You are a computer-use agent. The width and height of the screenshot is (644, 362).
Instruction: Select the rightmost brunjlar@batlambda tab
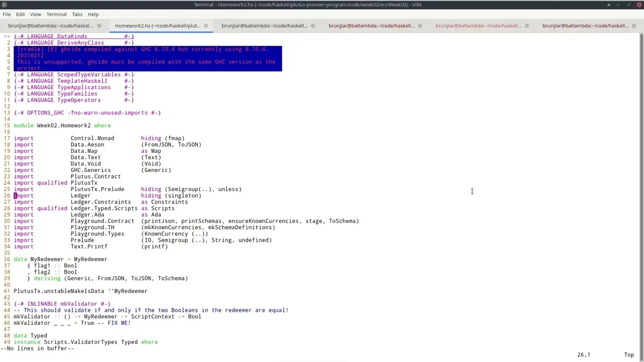coord(585,26)
